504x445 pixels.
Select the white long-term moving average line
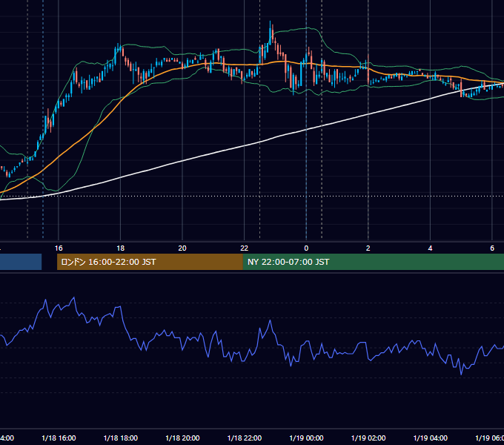[245, 145]
